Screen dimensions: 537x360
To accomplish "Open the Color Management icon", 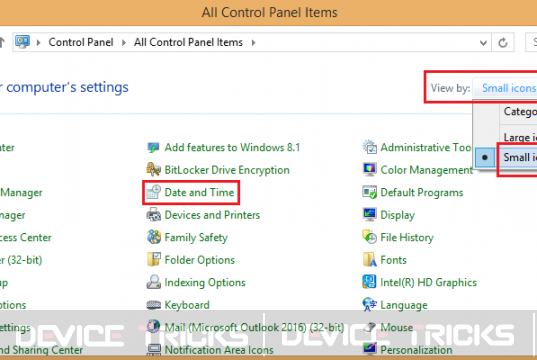I will [370, 170].
